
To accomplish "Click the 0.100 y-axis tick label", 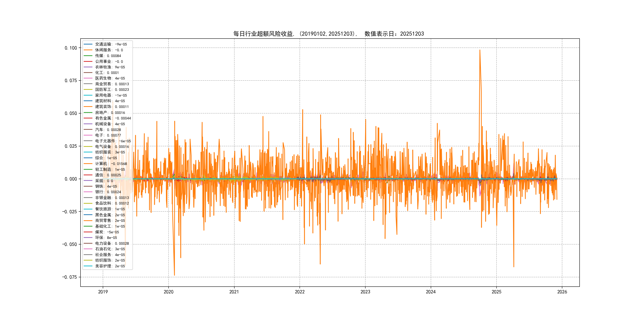I will click(x=71, y=48).
